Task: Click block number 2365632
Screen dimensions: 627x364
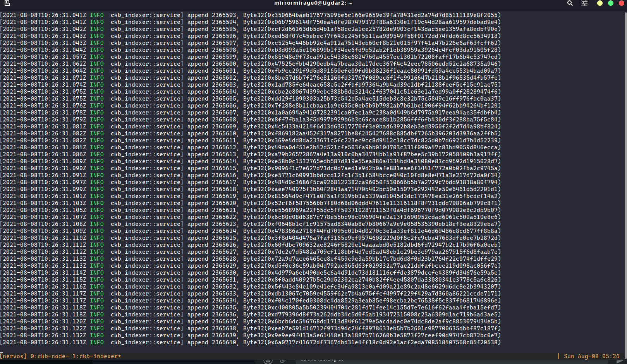Action: (x=224, y=287)
